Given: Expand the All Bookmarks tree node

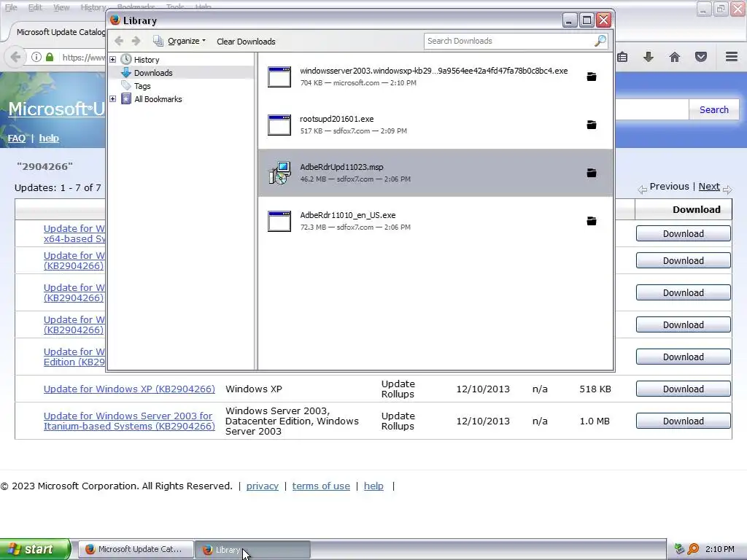Looking at the screenshot, I should click(x=113, y=99).
